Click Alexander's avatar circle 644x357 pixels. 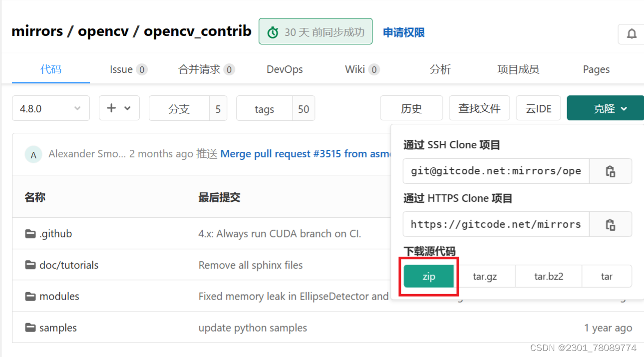[x=33, y=154]
